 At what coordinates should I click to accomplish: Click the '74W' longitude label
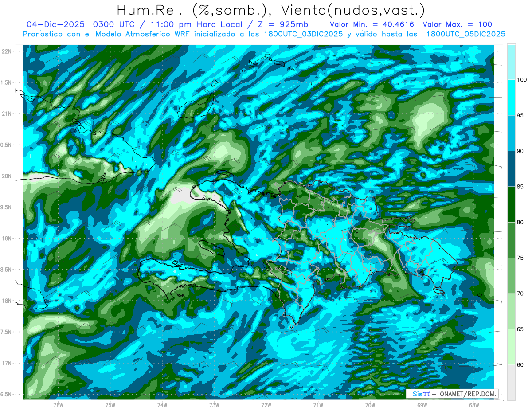(162, 405)
